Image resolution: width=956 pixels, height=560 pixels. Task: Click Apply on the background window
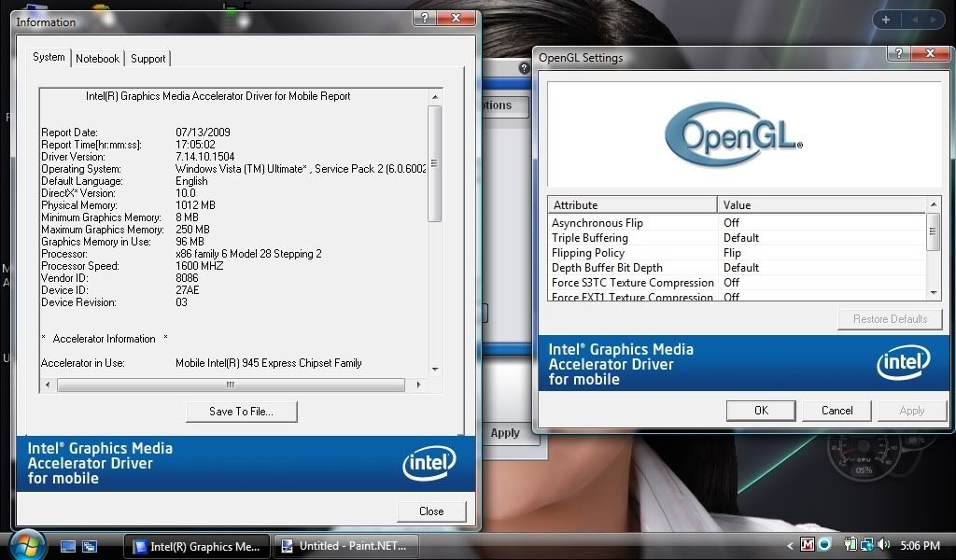tap(505, 433)
